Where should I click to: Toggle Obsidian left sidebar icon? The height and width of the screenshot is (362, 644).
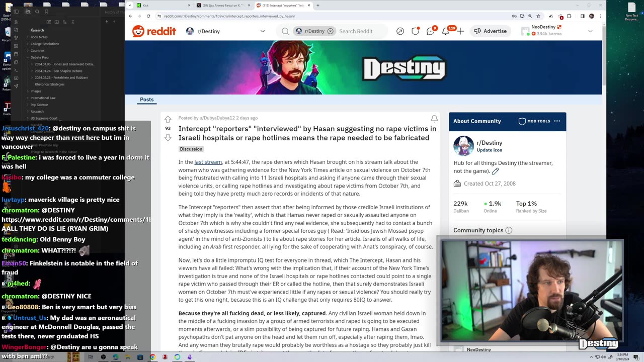17,12
